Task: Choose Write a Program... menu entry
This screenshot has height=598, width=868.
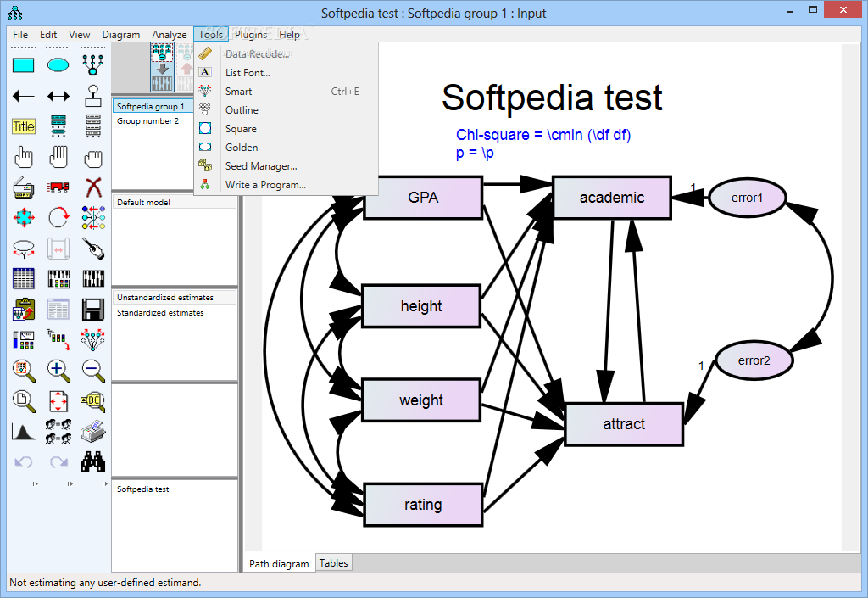Action: (287, 185)
